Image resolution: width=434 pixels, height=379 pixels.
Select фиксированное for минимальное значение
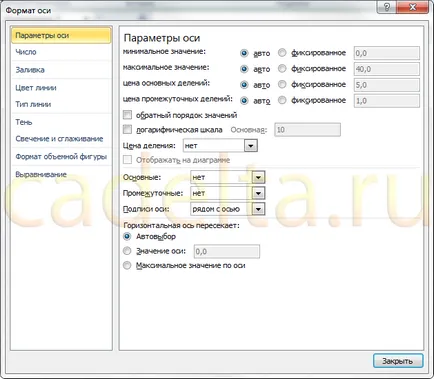[282, 53]
